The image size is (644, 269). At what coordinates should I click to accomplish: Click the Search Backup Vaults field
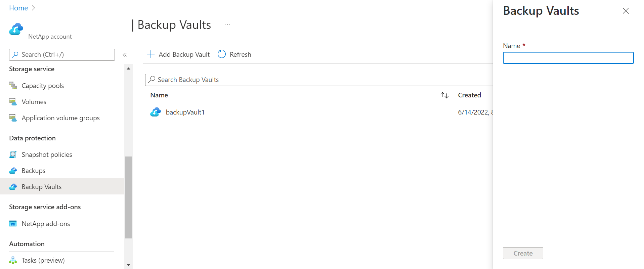319,80
